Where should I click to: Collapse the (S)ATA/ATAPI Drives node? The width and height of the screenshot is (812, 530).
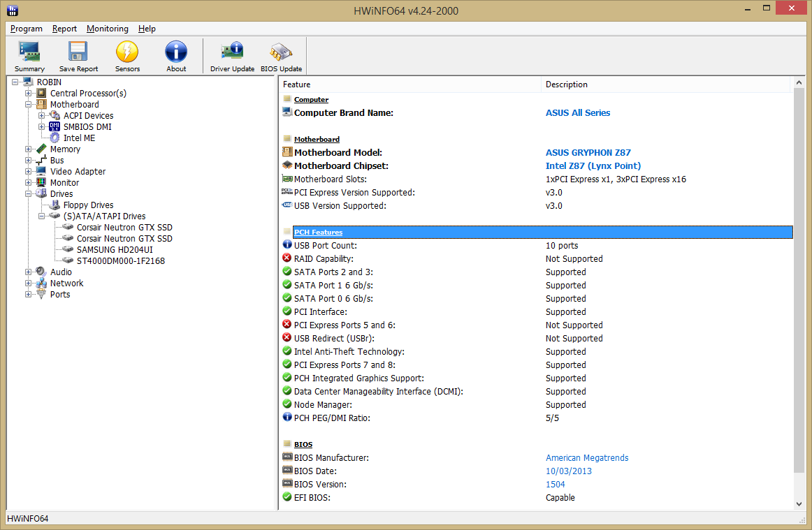tap(42, 216)
